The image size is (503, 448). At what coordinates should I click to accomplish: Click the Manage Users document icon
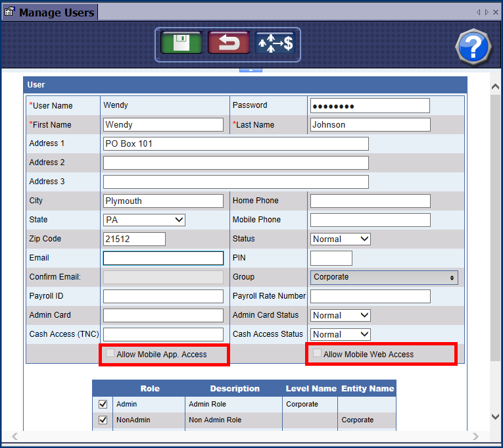[x=9, y=12]
